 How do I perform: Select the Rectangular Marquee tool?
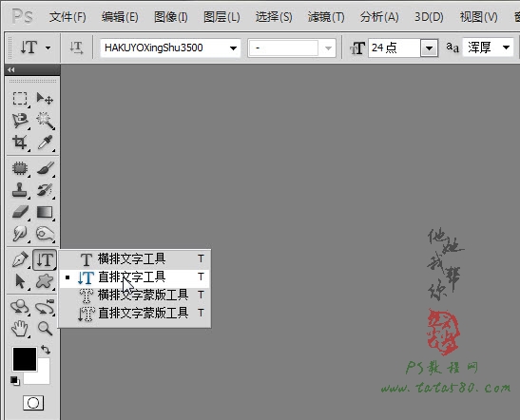coord(20,99)
